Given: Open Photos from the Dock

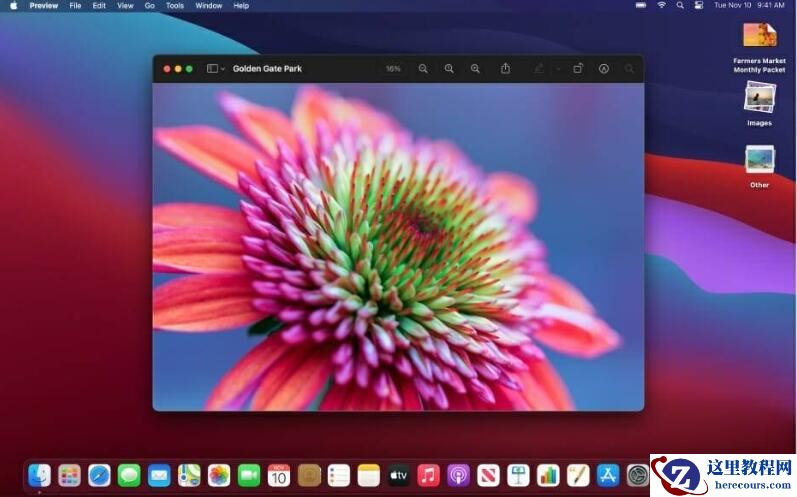Looking at the screenshot, I should (219, 476).
